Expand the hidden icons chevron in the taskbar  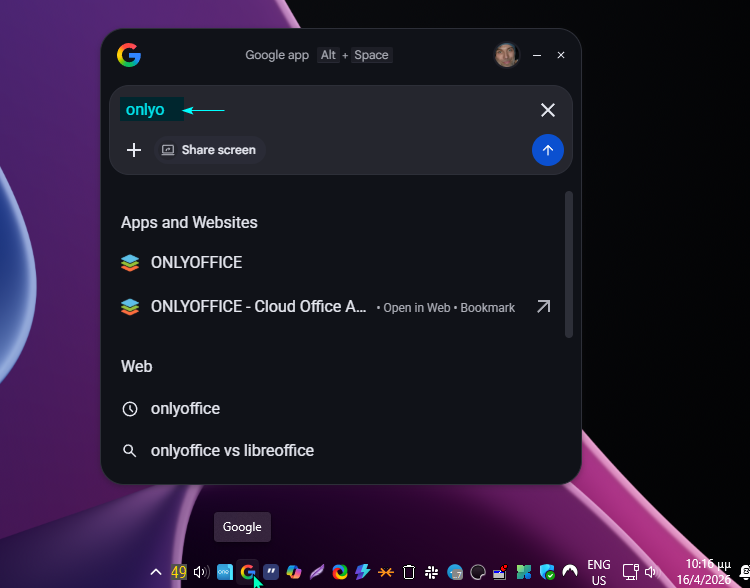point(155,572)
